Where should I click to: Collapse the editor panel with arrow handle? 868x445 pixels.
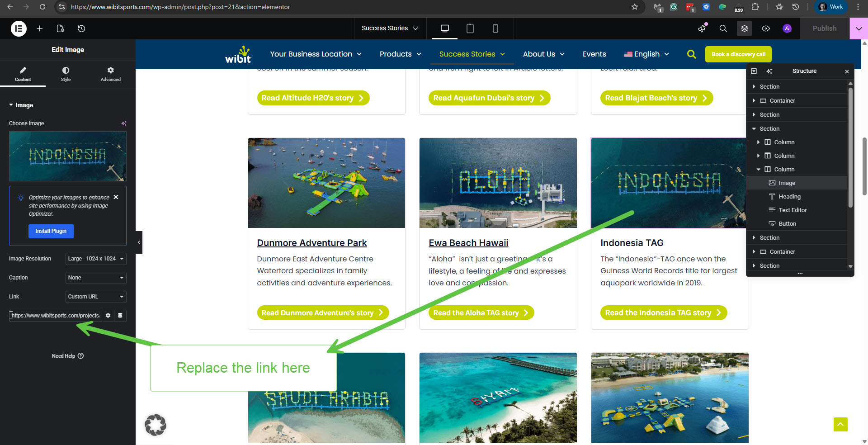[139, 242]
